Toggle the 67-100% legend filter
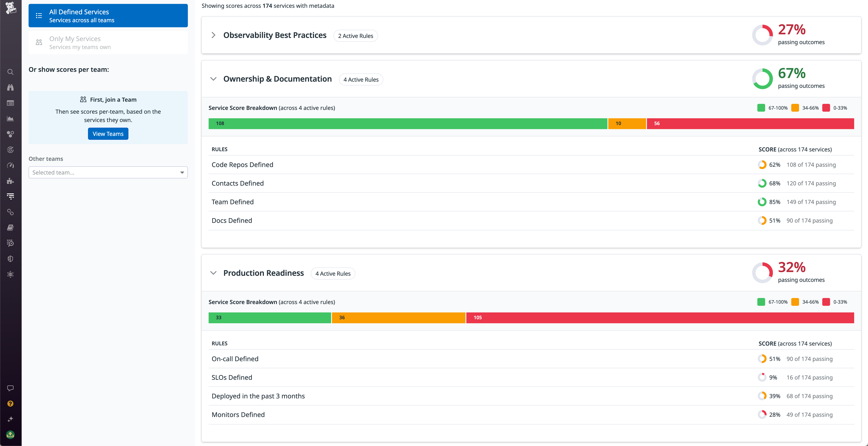The height and width of the screenshot is (446, 868). coord(772,108)
